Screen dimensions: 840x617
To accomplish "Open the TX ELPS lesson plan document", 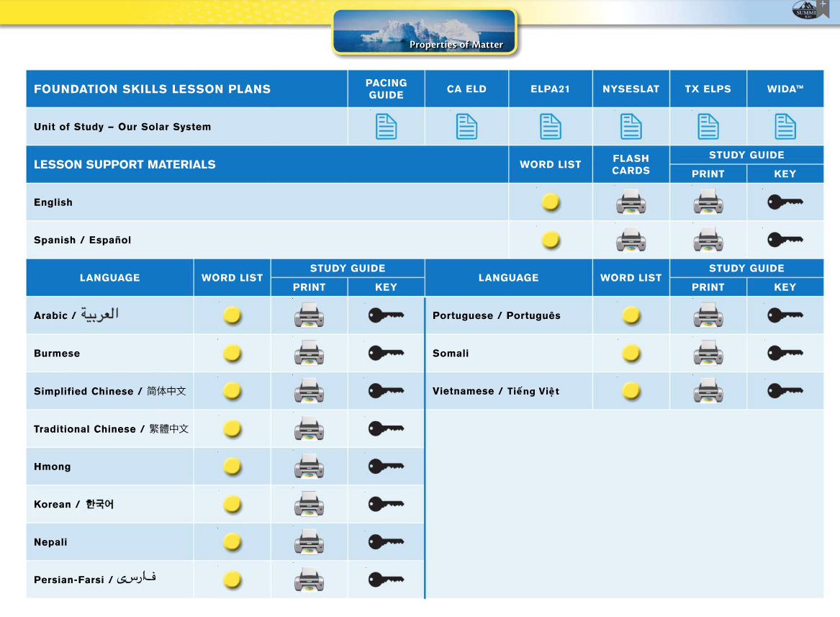I will (708, 127).
